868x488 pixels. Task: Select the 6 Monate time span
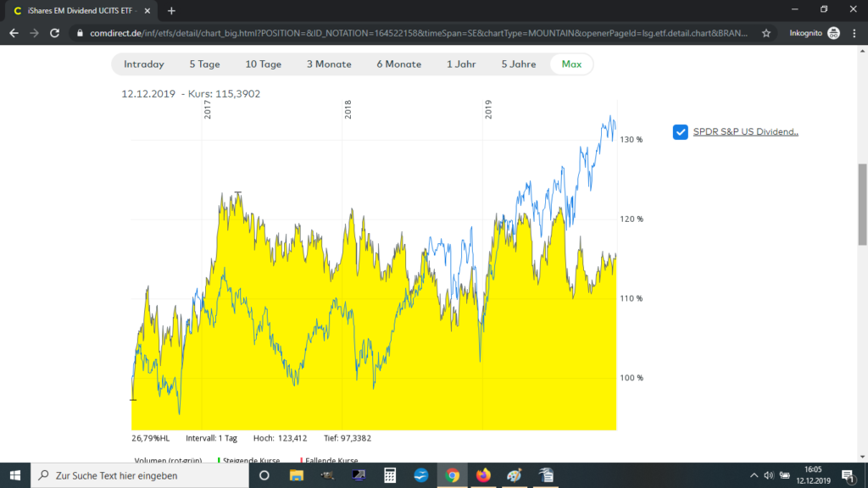[x=398, y=64]
